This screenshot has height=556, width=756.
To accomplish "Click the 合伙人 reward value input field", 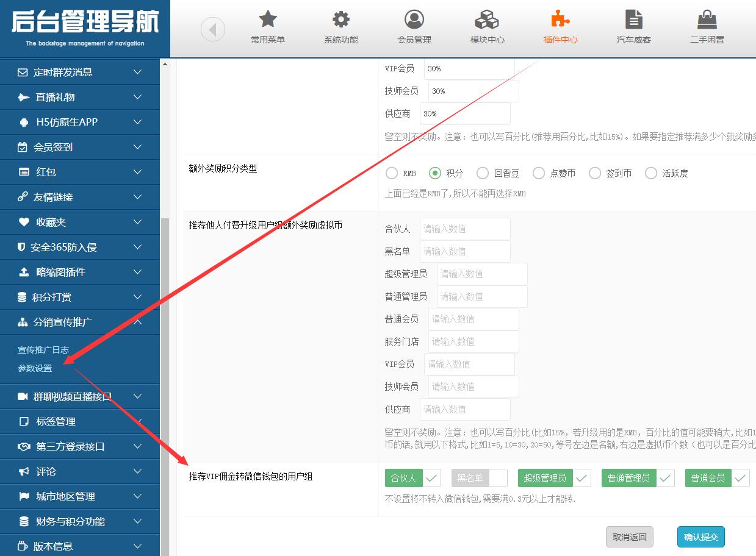I will pos(464,229).
